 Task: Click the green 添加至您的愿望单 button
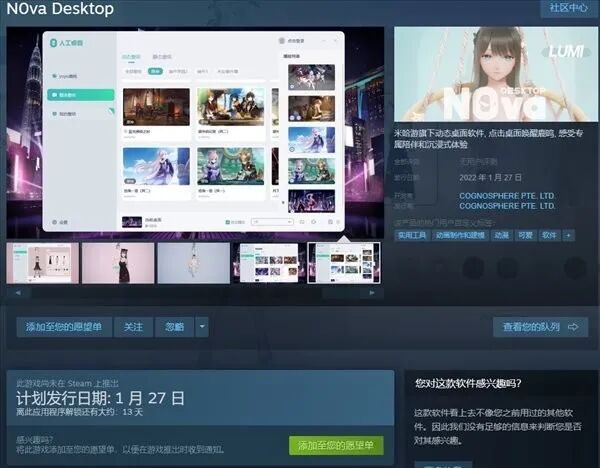click(336, 445)
